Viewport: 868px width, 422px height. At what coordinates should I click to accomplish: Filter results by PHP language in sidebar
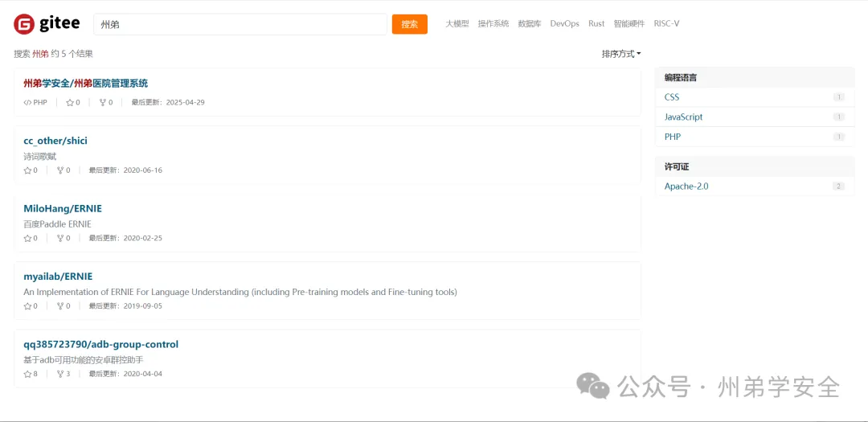click(x=673, y=137)
